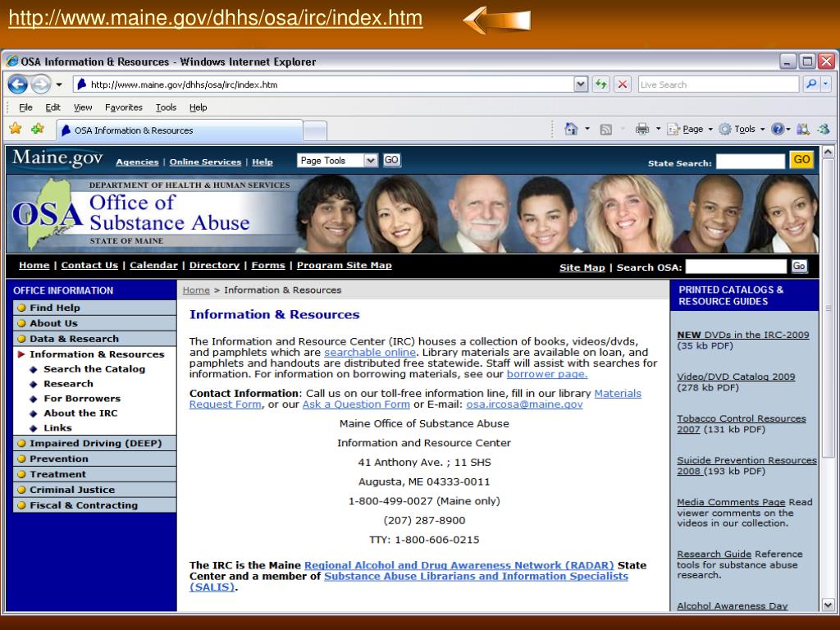Open the borrower page link
This screenshot has width=840, height=630.
point(547,374)
